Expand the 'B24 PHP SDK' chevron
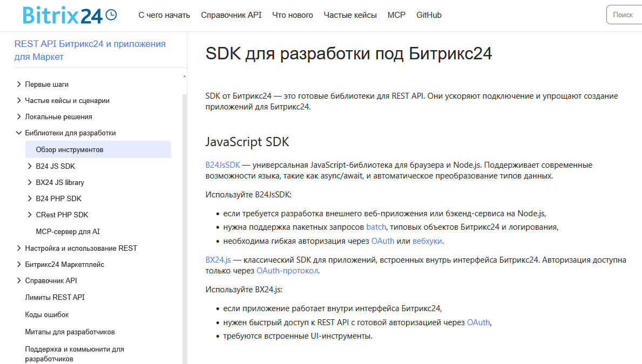642x364 pixels. click(30, 198)
